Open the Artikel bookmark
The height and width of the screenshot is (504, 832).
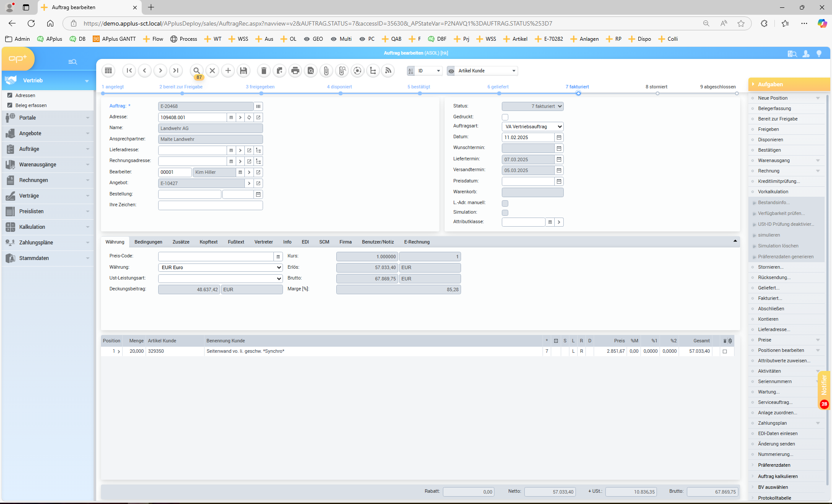coord(515,39)
